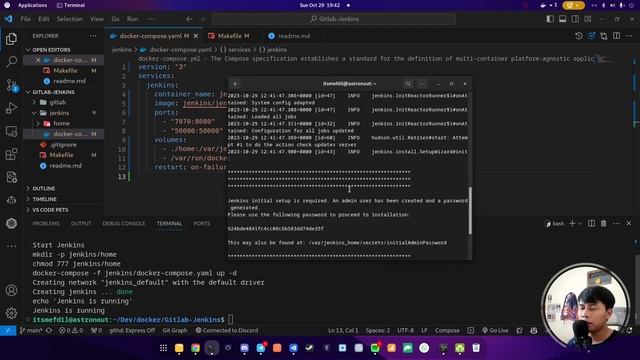This screenshot has width=640, height=360.
Task: Open the View menu
Action: click(x=97, y=19)
